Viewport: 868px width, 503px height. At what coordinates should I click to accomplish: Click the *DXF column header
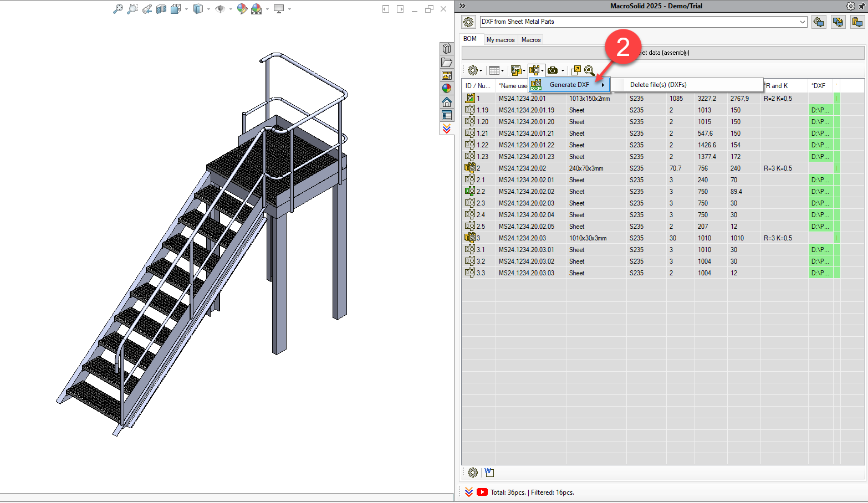[x=821, y=86]
